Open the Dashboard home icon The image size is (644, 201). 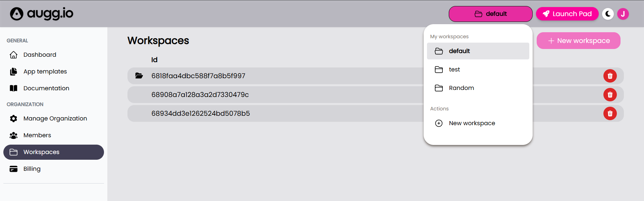(x=14, y=55)
